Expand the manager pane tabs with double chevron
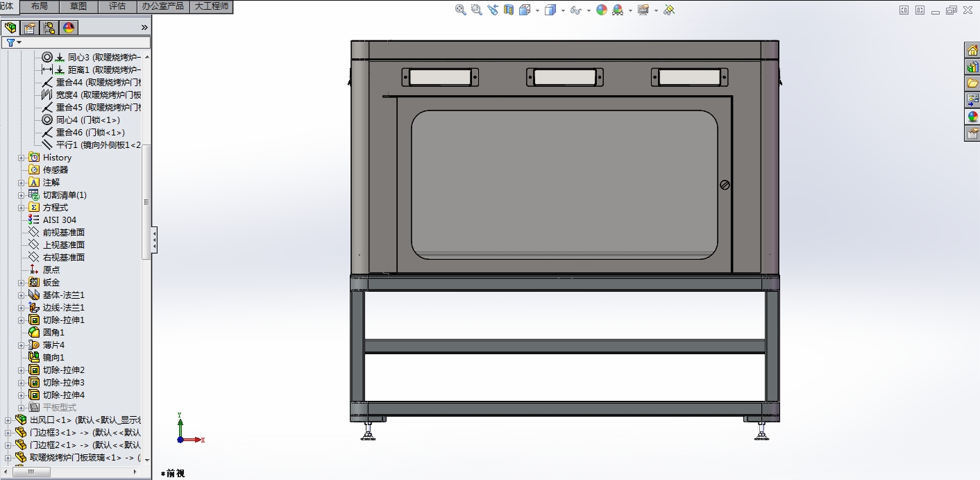Viewport: 980px width, 480px height. [144, 28]
